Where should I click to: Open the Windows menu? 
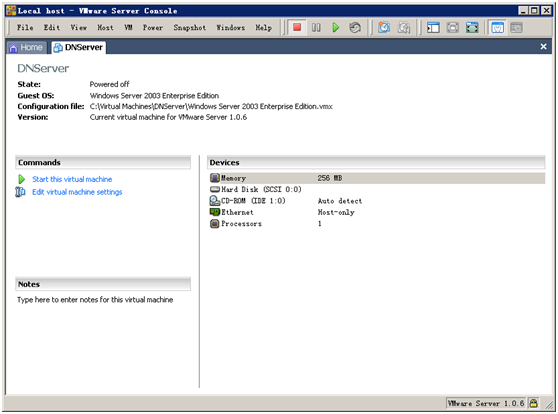click(x=231, y=27)
